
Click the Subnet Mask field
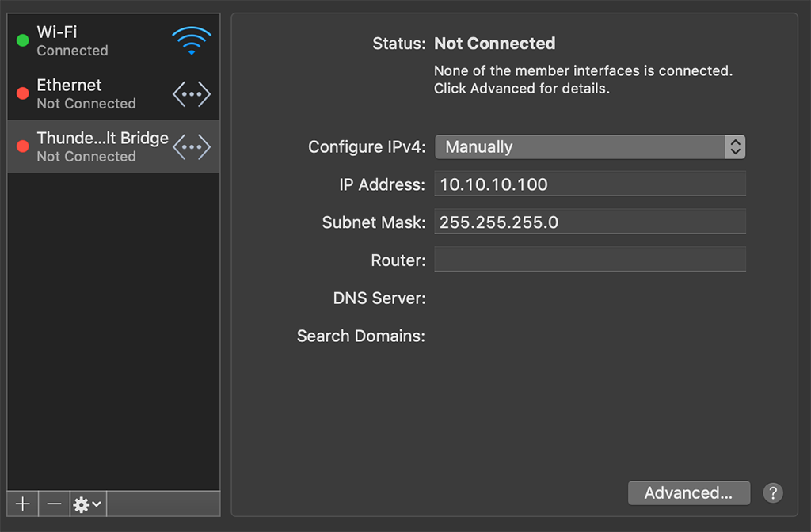(x=590, y=222)
